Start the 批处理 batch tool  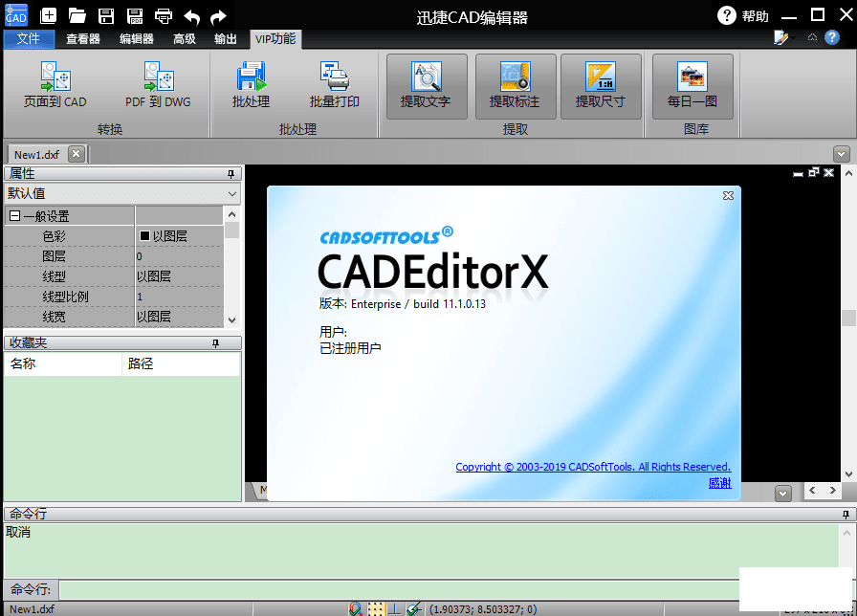pyautogui.click(x=251, y=85)
